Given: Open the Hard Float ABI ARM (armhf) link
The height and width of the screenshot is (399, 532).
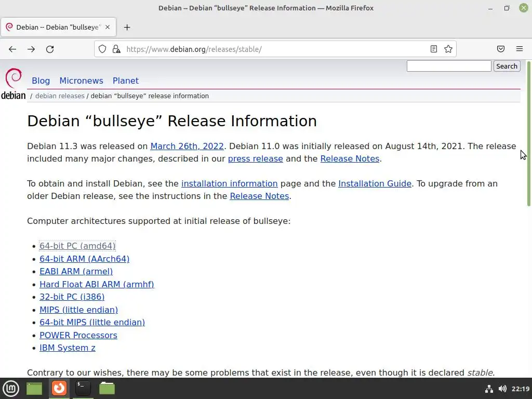Looking at the screenshot, I should (97, 284).
